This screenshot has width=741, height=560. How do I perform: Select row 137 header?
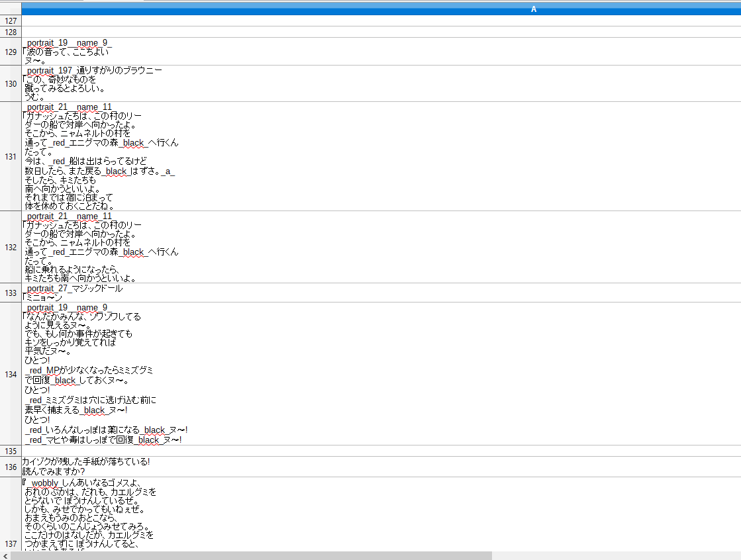11,543
